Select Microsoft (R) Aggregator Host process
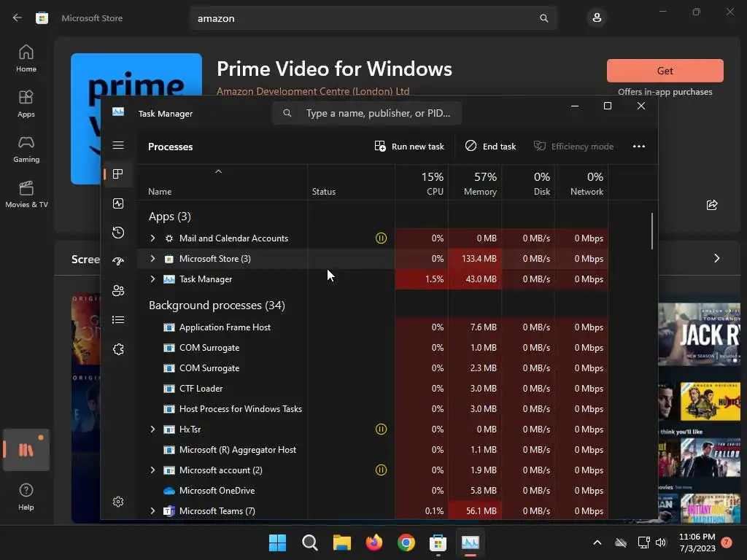Viewport: 747px width, 560px height. [x=373, y=449]
